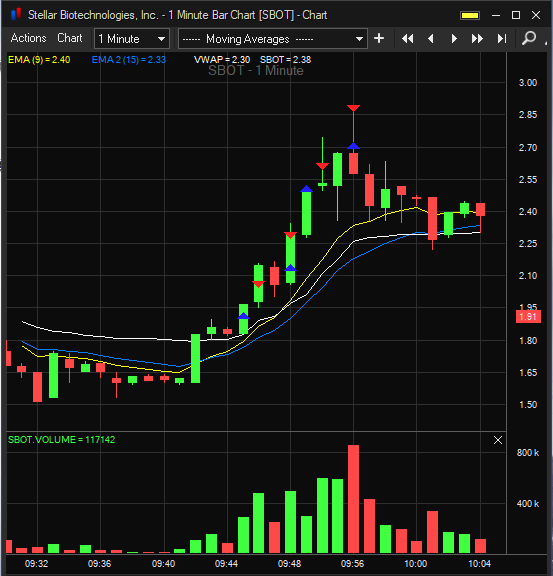Screen dimensions: 553x576
Task: Click the red 1.91 price marker
Action: pos(528,317)
